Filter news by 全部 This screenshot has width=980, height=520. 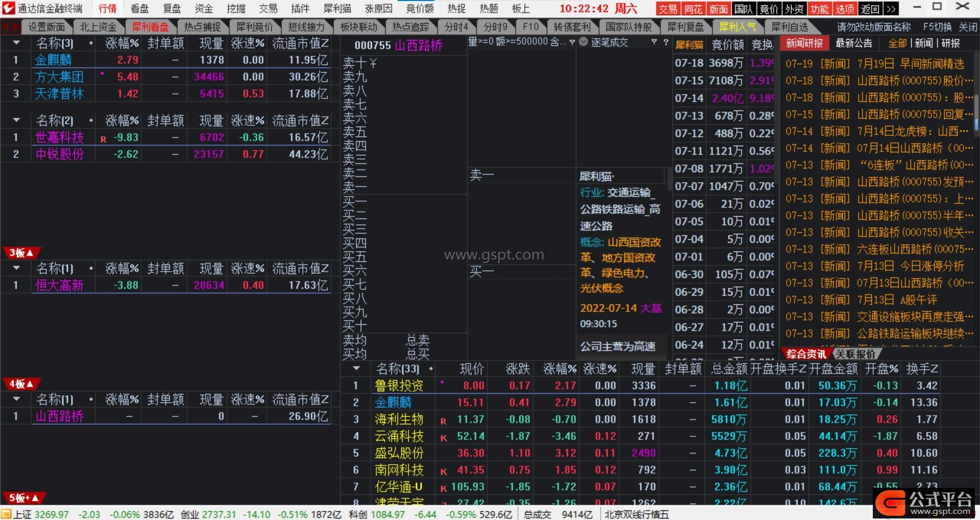pyautogui.click(x=897, y=43)
